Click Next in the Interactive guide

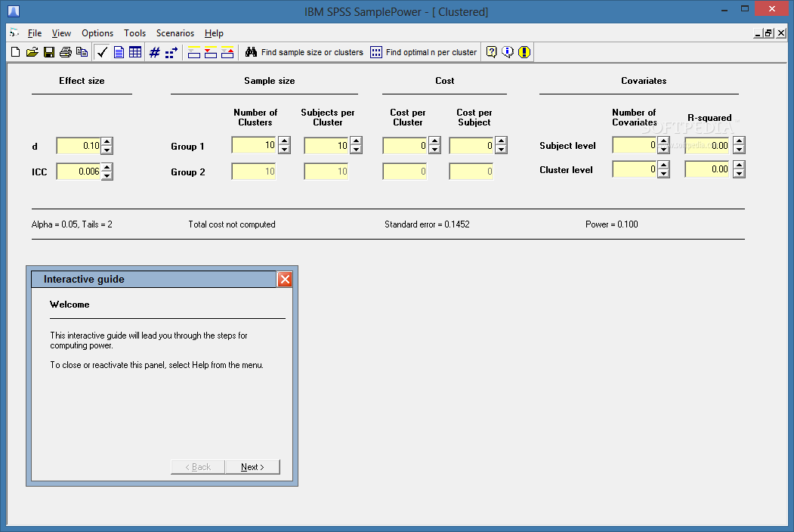coord(252,467)
